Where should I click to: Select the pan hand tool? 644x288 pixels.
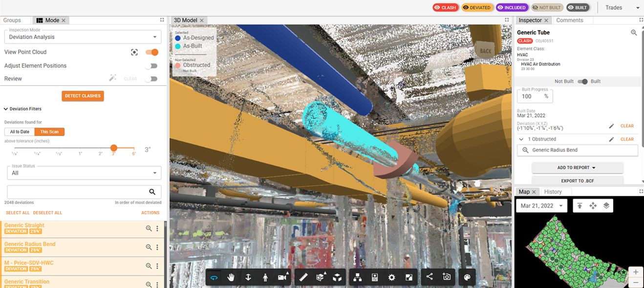point(231,277)
